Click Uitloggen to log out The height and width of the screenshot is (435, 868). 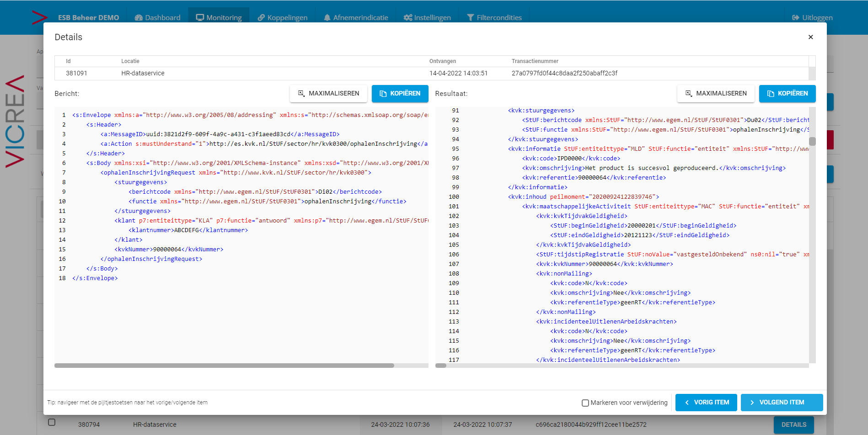click(812, 17)
